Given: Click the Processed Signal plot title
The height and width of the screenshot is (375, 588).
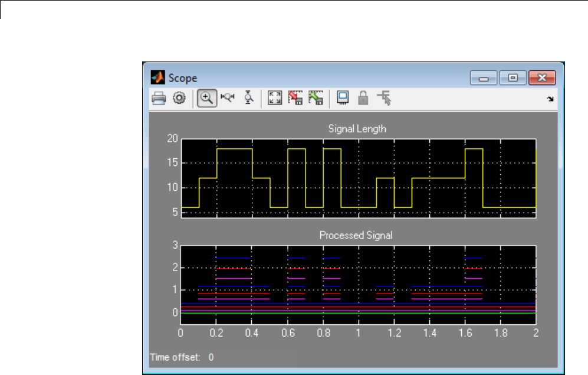Looking at the screenshot, I should point(356,235).
